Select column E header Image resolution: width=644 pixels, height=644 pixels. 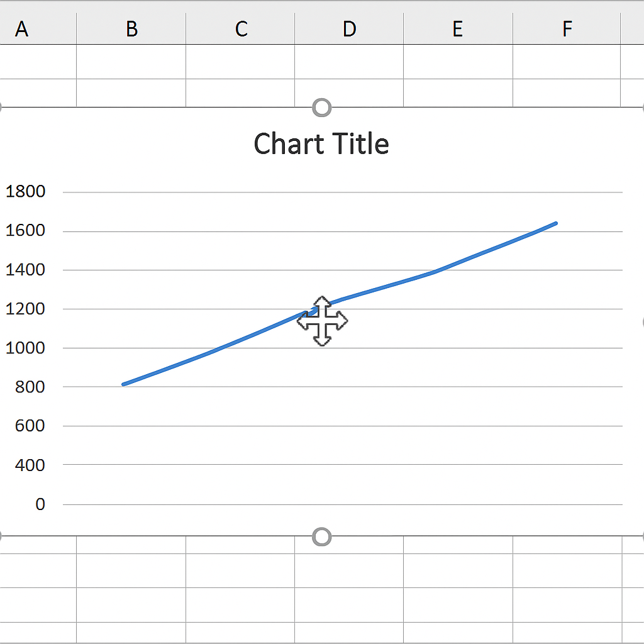[x=458, y=28]
